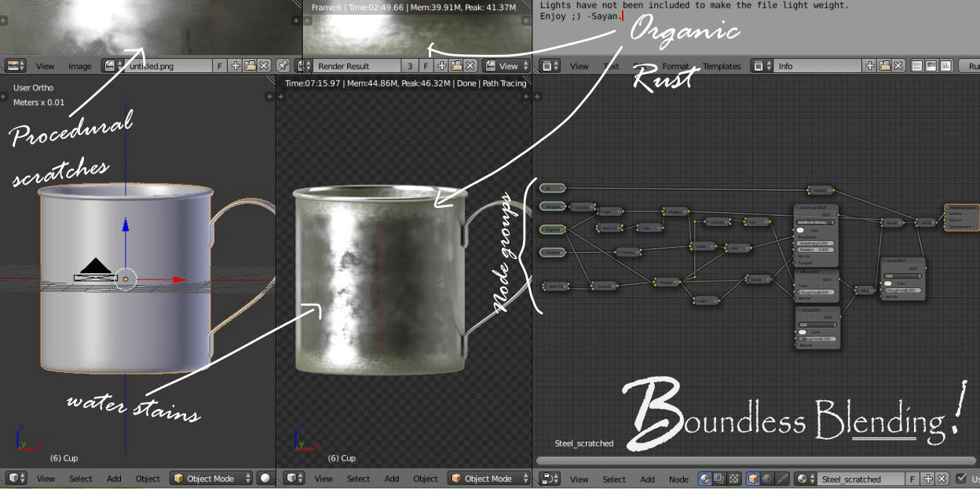
Task: Toggle fake user F for Render Result
Action: (x=426, y=66)
